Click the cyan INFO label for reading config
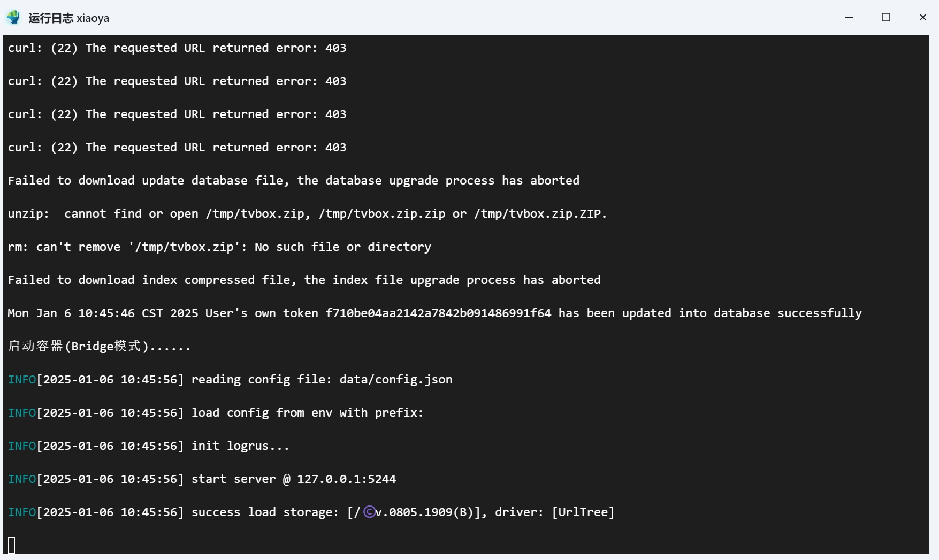Screen dimensions: 939x560 (22, 380)
